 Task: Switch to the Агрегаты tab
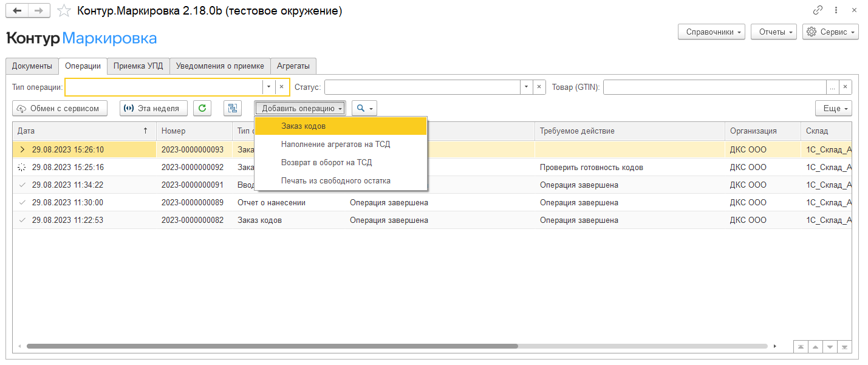point(293,66)
